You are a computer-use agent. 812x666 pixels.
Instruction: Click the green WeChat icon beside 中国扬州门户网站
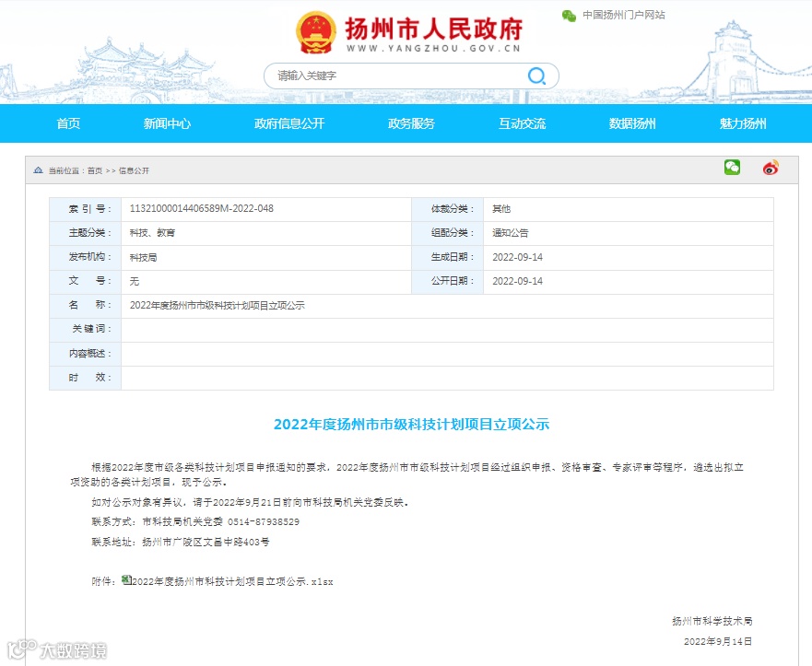tap(569, 16)
